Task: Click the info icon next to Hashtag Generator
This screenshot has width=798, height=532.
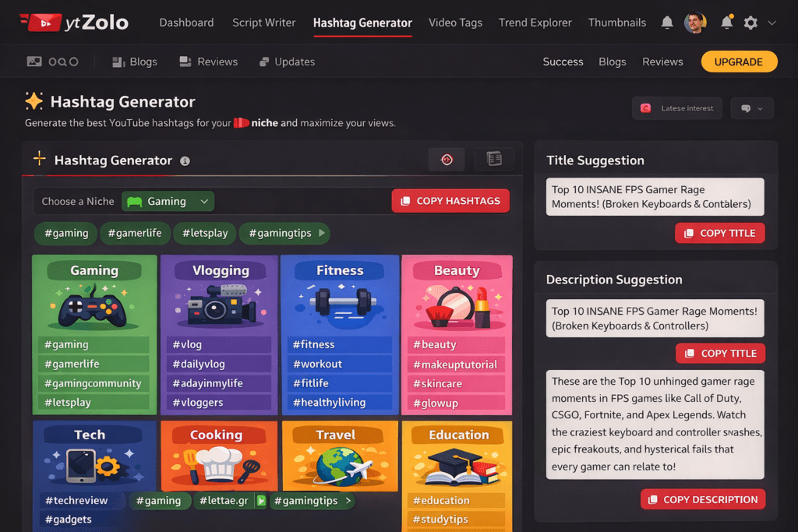Action: (x=185, y=161)
